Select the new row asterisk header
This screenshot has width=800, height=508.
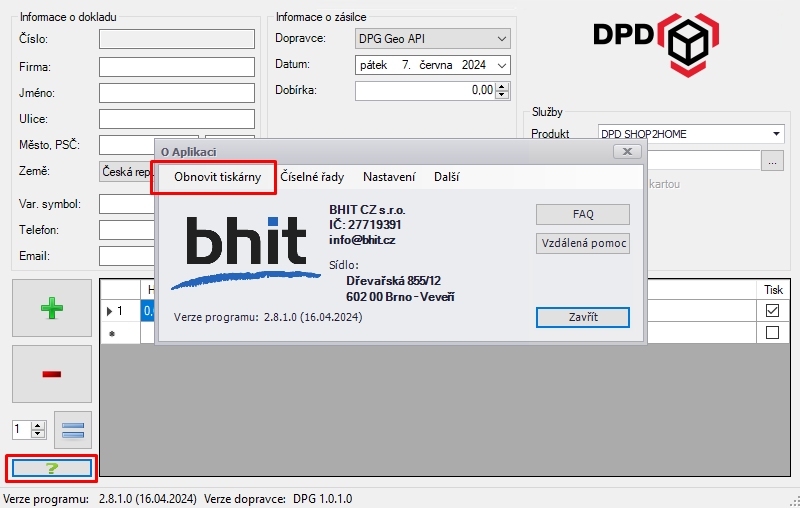click(x=120, y=333)
